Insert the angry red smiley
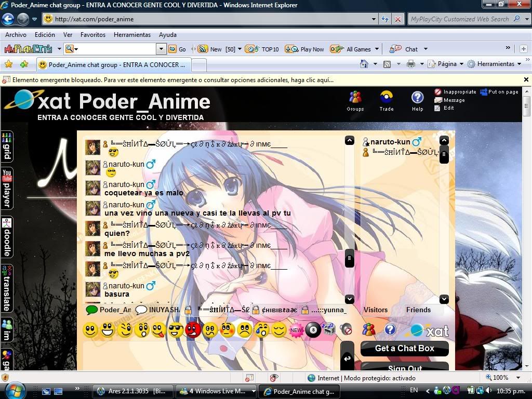 click(x=193, y=330)
